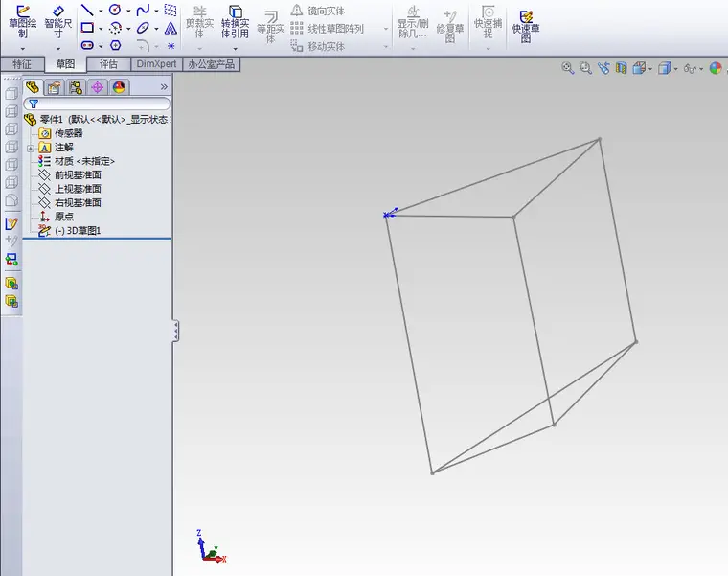Click the Edit Appearance color sphere icon
Screen dimensions: 728x576
click(x=716, y=68)
